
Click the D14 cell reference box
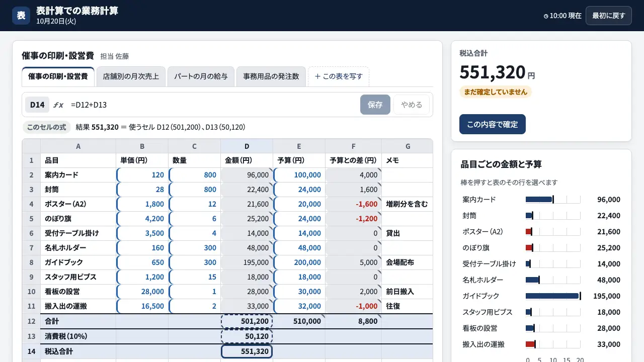click(37, 105)
